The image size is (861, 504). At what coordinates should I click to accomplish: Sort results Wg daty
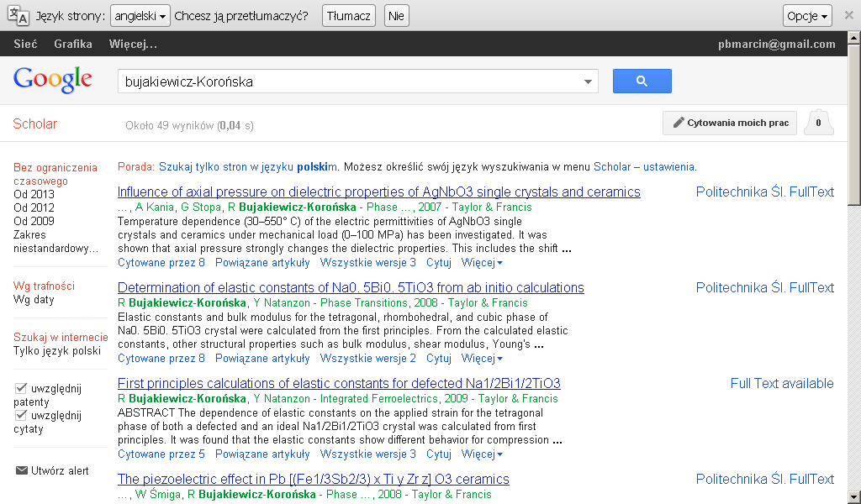[34, 299]
